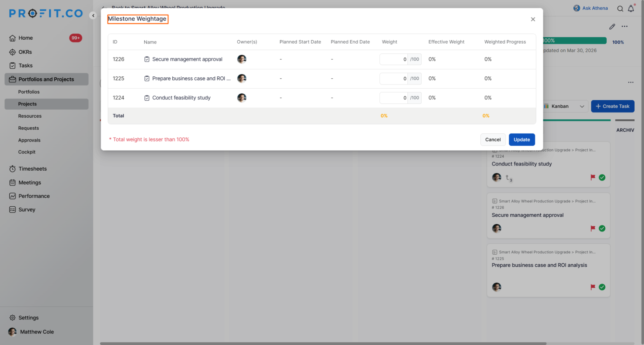This screenshot has height=345, width=644.
Task: Open Home icon in sidebar
Action: point(12,38)
